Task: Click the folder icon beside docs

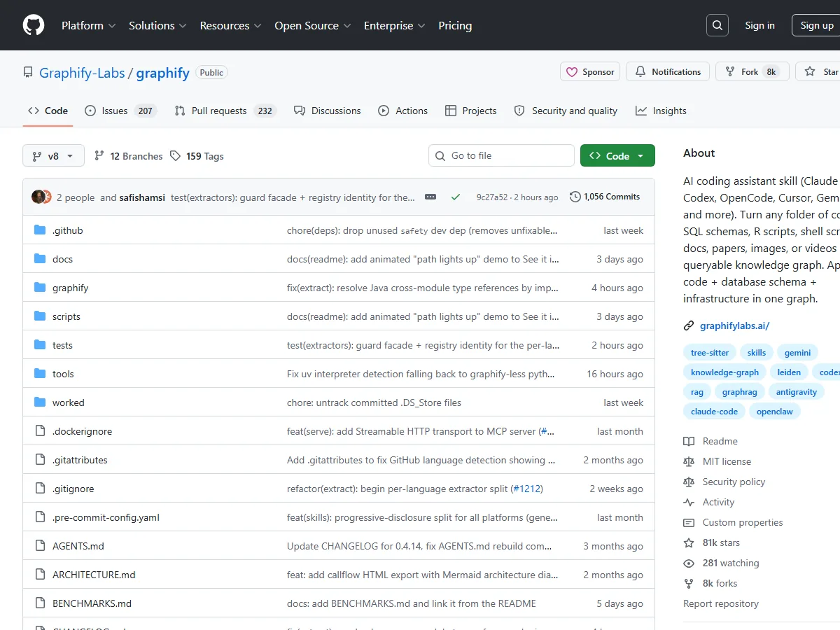Action: click(x=40, y=259)
